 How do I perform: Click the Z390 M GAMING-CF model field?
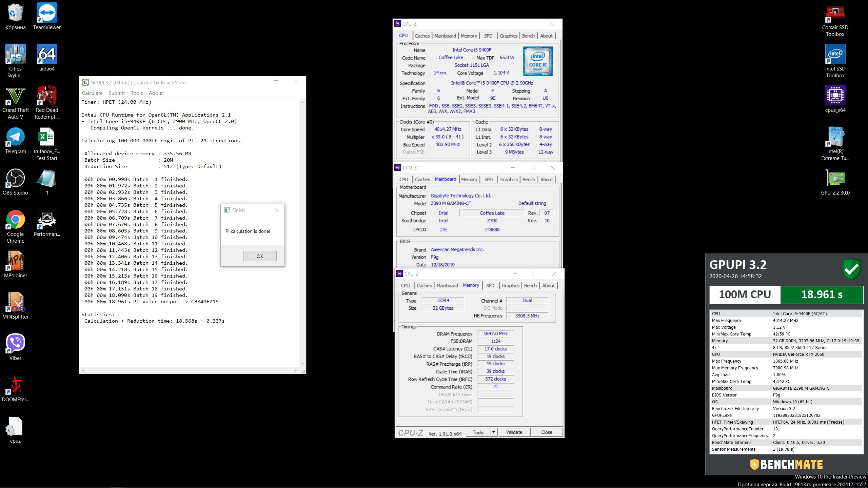pos(451,203)
